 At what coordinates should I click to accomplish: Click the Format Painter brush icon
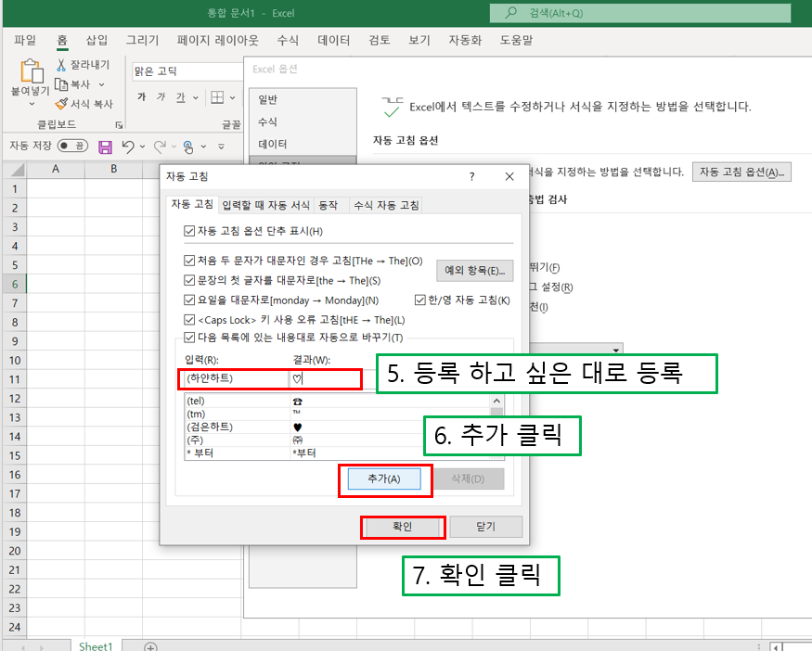[61, 104]
